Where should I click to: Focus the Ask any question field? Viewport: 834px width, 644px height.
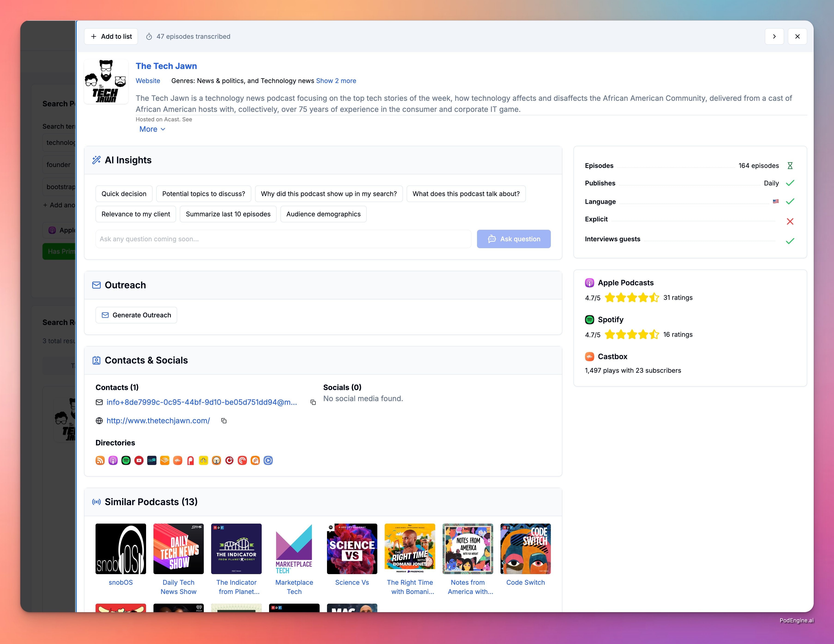coord(283,239)
